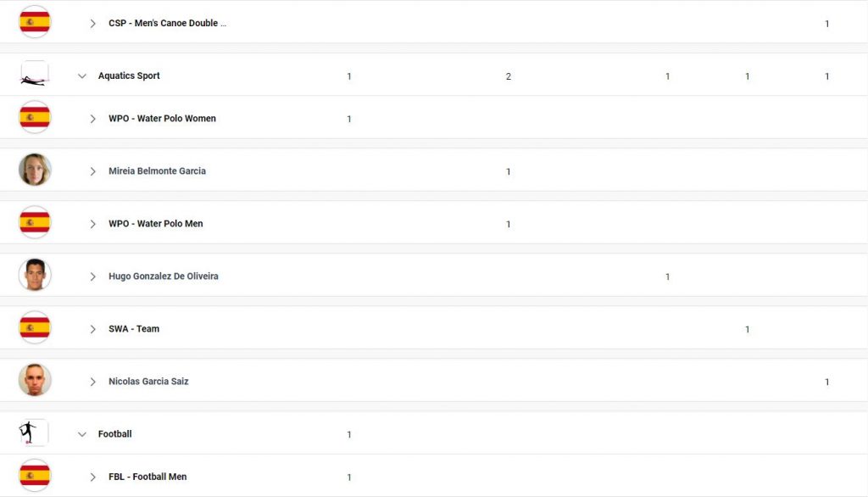Click Spain flag beside SWA - Team
Screen dimensions: 868x497
(x=35, y=327)
